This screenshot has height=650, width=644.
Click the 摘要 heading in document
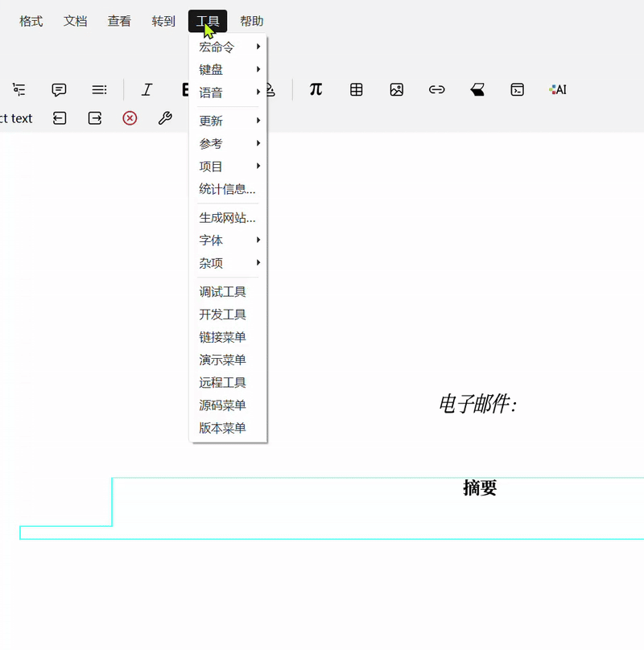click(x=480, y=488)
